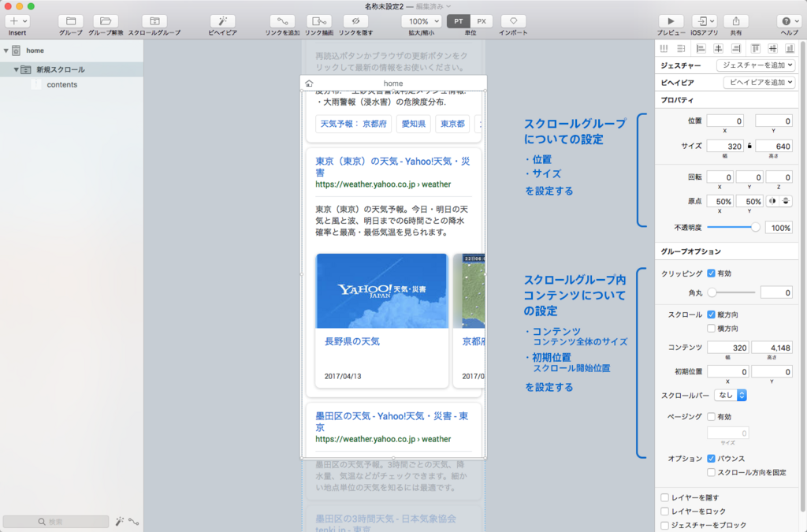Click the Share (共有) icon
The image size is (807, 532).
(736, 21)
